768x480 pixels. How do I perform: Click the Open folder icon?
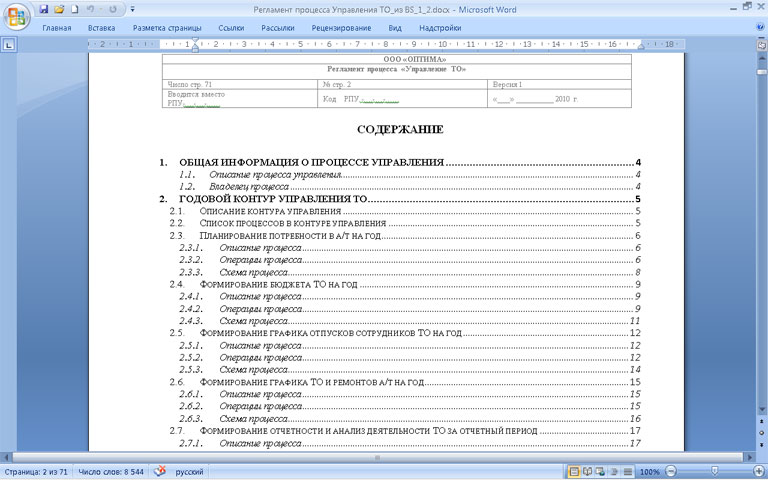point(59,9)
